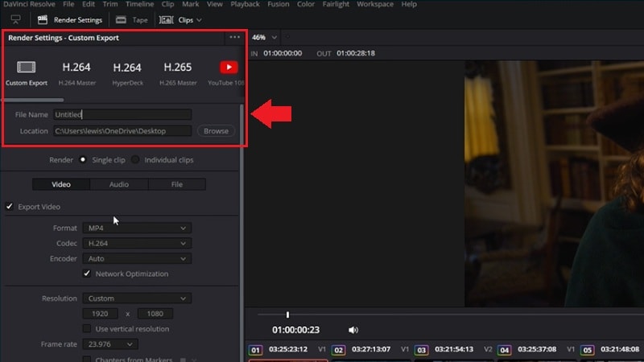Open the Fairlight menu
The width and height of the screenshot is (644, 362).
(336, 4)
